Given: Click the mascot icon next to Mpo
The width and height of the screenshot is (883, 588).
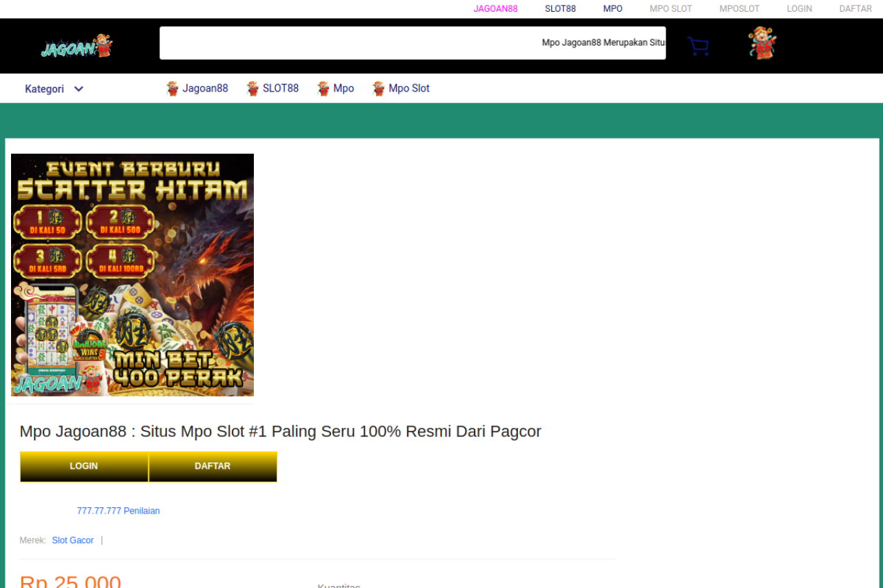Looking at the screenshot, I should point(324,88).
